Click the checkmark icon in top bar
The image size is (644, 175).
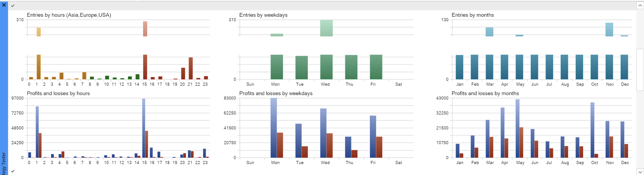(x=13, y=6)
